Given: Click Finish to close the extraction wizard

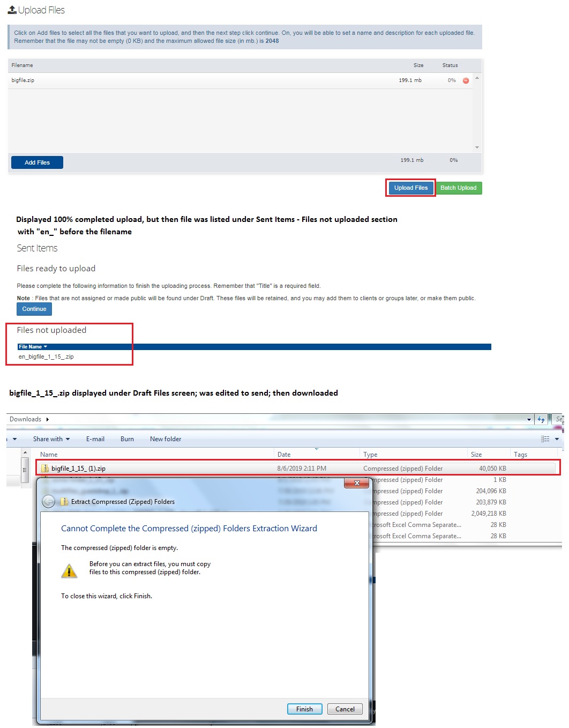Looking at the screenshot, I should (x=304, y=709).
